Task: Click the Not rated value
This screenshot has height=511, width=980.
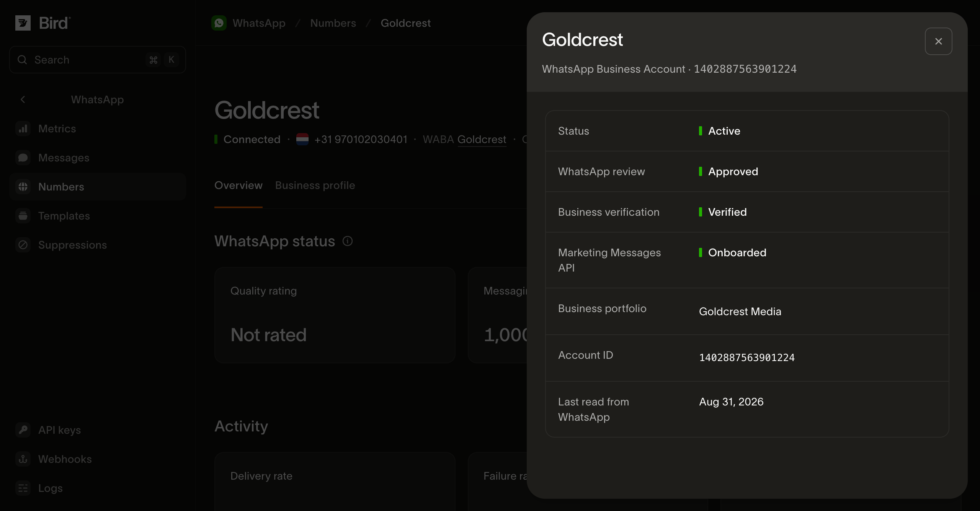Action: (x=268, y=335)
